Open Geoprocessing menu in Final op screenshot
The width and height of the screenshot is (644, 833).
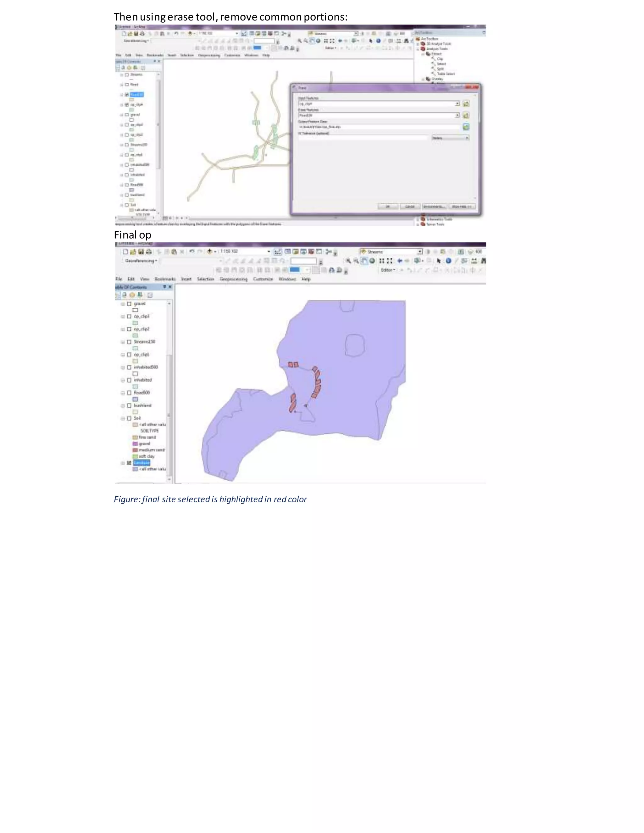(234, 279)
